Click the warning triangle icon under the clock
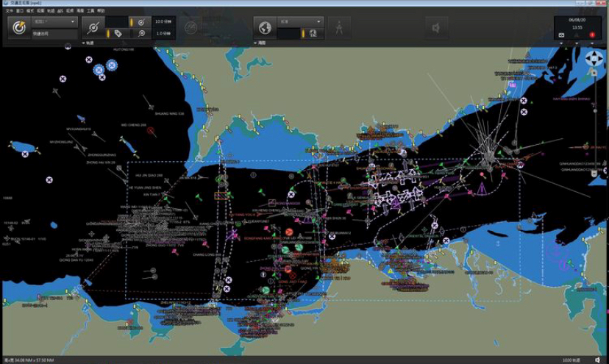 [577, 35]
